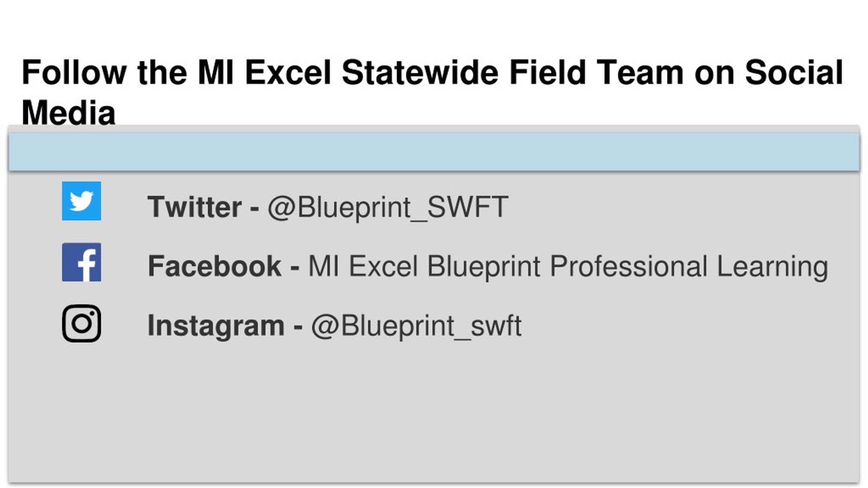Click the word Follow in the title
The height and width of the screenshot is (488, 868).
coord(74,73)
